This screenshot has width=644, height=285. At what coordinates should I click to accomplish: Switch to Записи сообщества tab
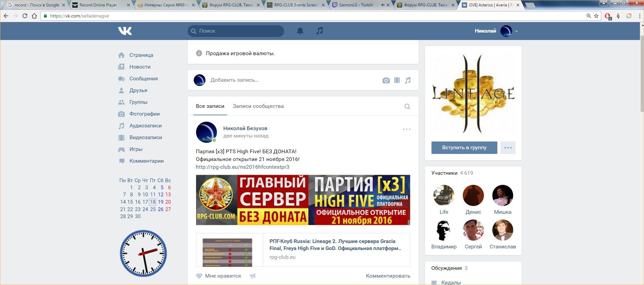258,106
